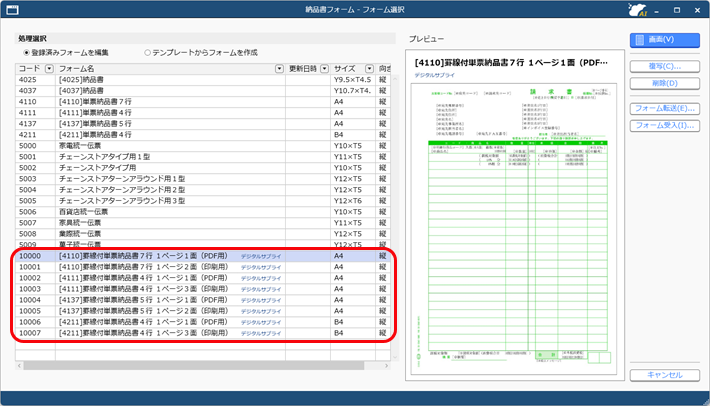Click the 複写(C)... button
The image size is (710, 406).
tap(664, 66)
